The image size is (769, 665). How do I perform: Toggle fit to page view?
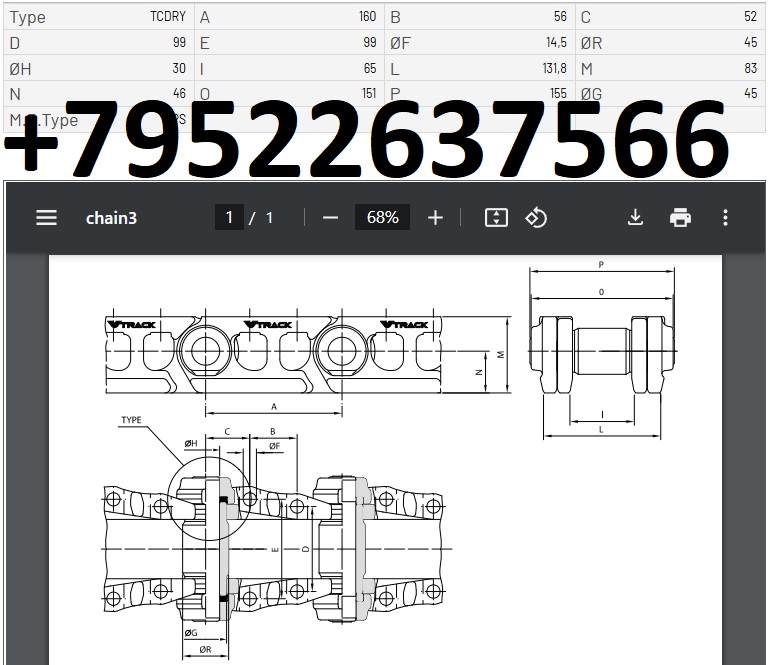pyautogui.click(x=496, y=217)
